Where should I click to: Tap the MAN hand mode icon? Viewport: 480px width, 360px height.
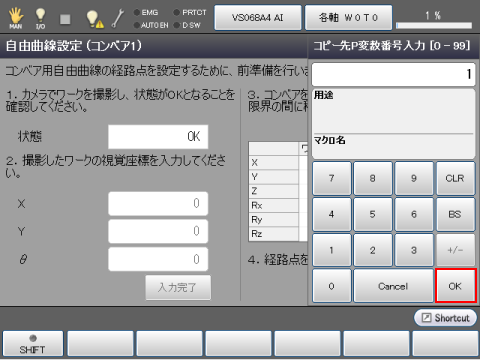click(x=15, y=18)
